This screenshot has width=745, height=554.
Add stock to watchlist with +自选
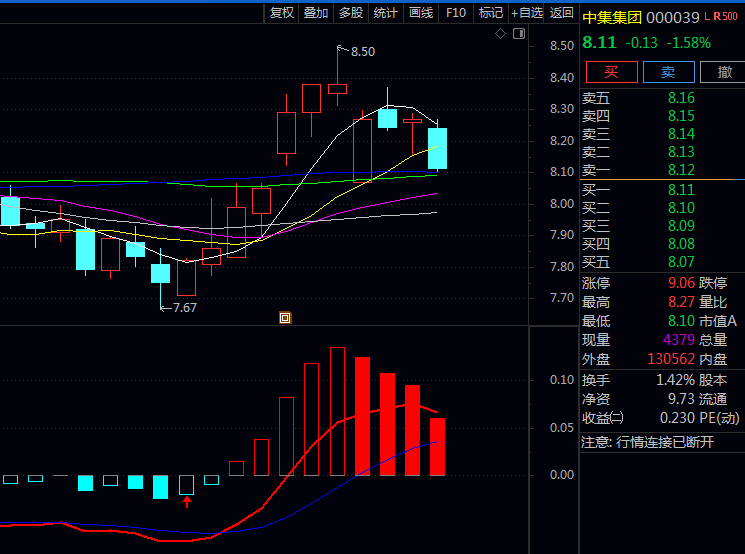[x=527, y=12]
